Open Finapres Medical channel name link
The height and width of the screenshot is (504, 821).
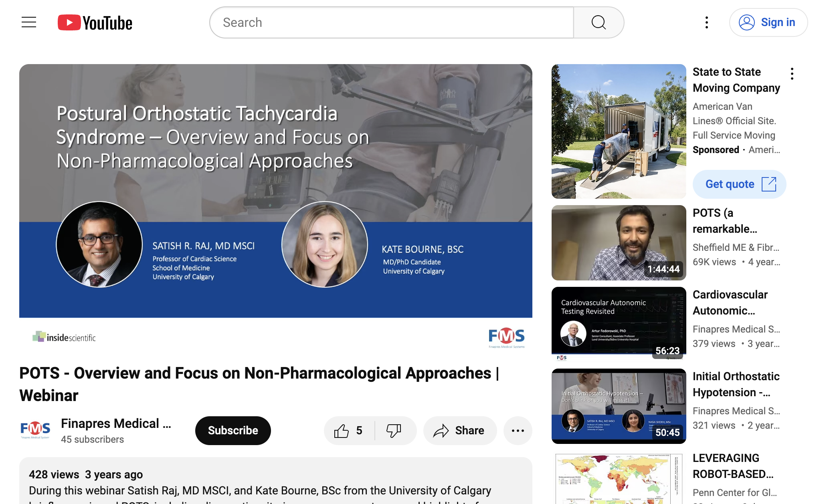click(x=116, y=423)
